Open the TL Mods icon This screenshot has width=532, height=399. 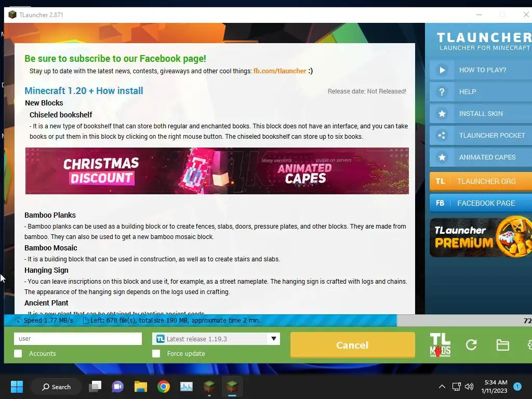pos(440,345)
